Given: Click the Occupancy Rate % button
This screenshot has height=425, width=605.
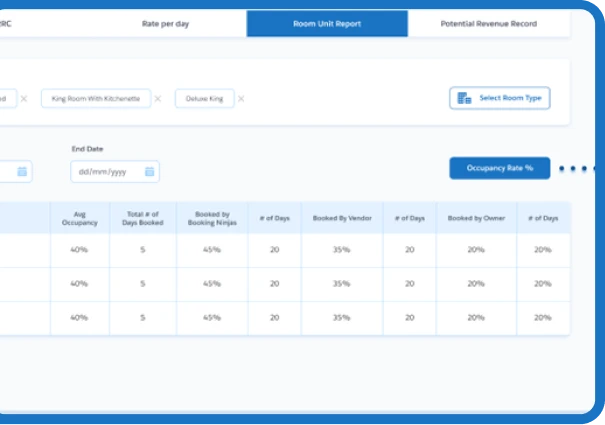Looking at the screenshot, I should pyautogui.click(x=500, y=168).
